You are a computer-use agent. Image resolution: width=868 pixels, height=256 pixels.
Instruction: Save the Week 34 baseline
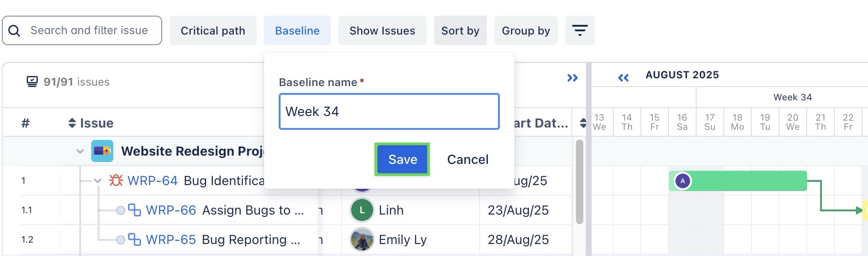402,159
